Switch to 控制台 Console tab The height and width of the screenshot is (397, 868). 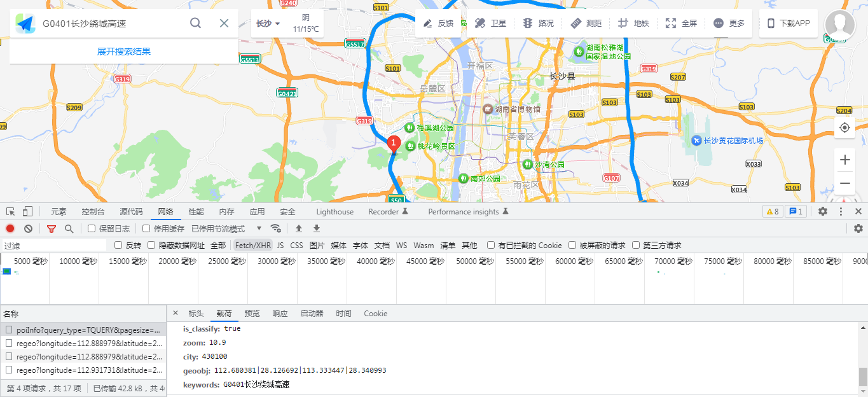coord(93,211)
